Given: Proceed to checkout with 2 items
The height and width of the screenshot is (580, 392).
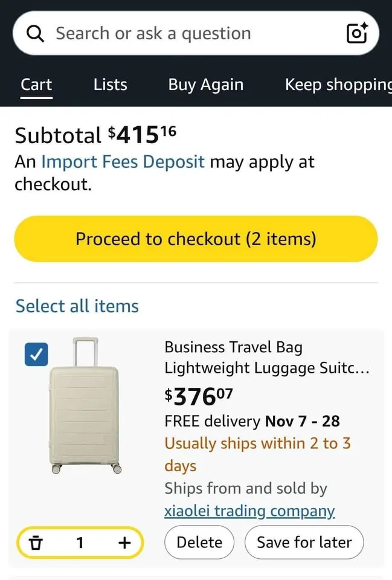Looking at the screenshot, I should [196, 239].
